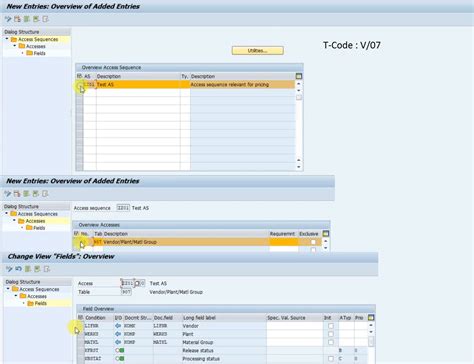Collapse Access Sequences node in bottom Dialog Structure
This screenshot has height=364, width=474.
tap(8, 289)
